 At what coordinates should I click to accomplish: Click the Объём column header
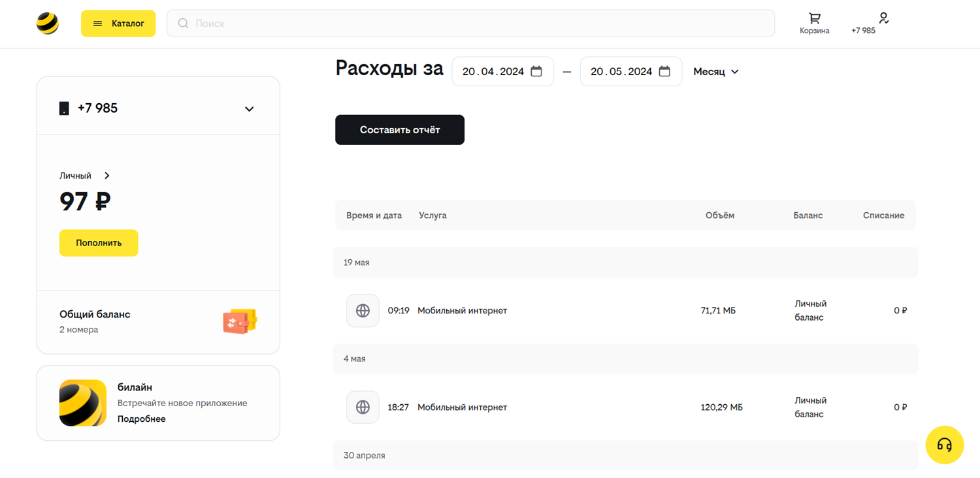click(x=720, y=215)
